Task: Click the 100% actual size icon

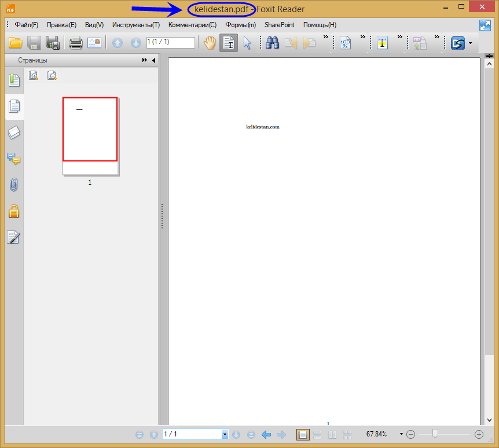Action: [345, 43]
